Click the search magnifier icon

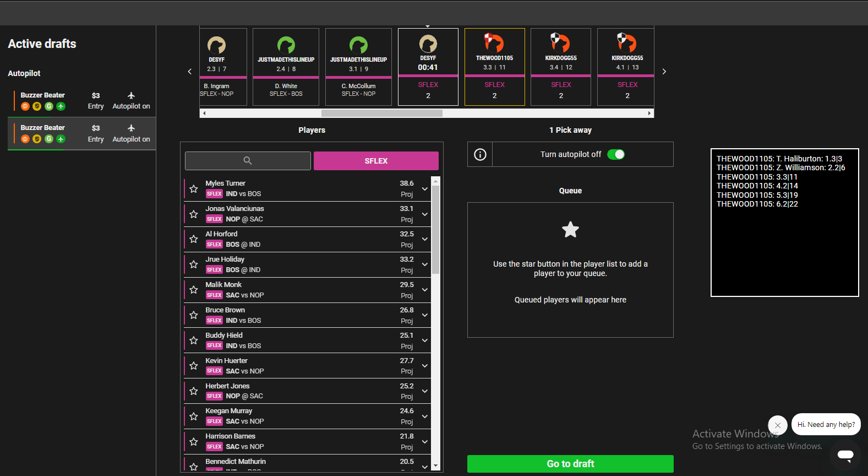(248, 161)
